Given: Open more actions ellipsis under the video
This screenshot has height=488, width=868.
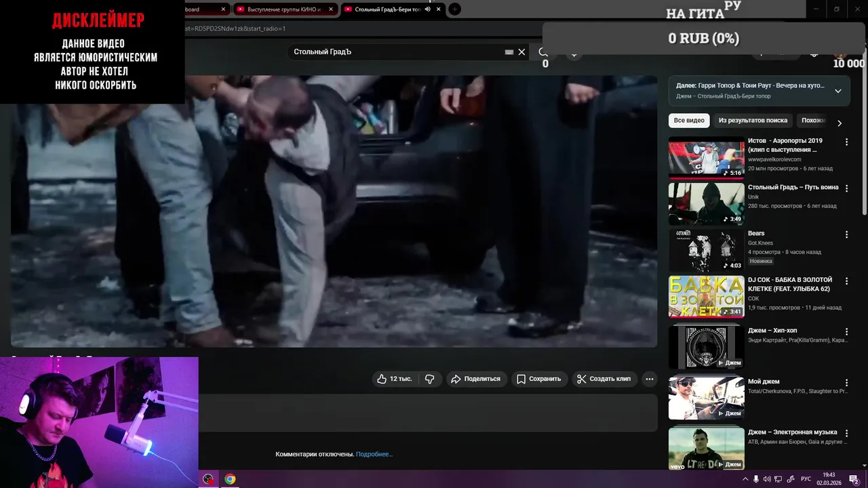Looking at the screenshot, I should click(x=650, y=379).
